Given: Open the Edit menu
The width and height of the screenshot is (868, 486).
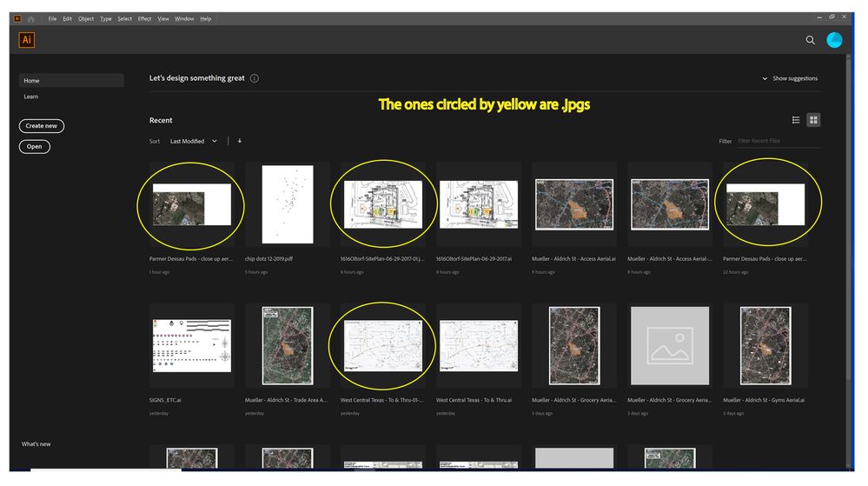Looking at the screenshot, I should 67,19.
